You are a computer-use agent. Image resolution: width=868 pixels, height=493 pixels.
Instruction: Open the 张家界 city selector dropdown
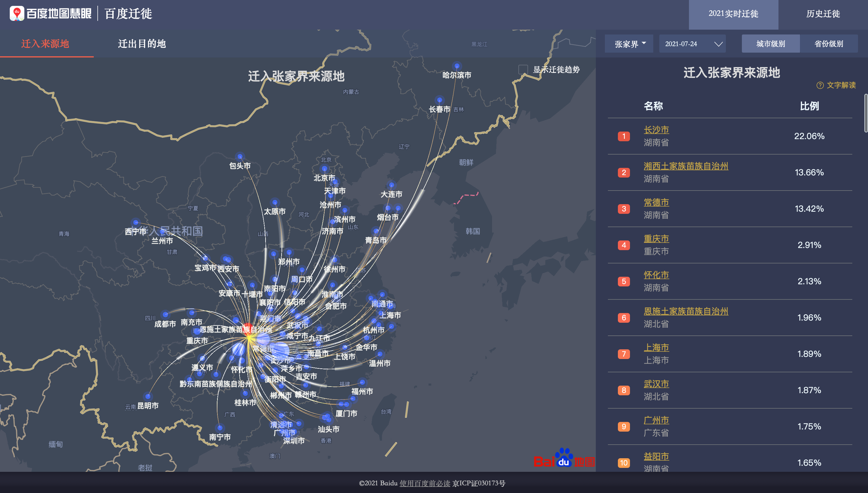pos(629,44)
